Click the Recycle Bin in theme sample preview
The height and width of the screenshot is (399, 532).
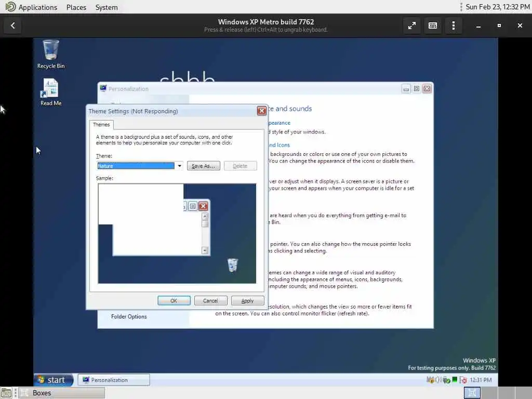pyautogui.click(x=233, y=265)
